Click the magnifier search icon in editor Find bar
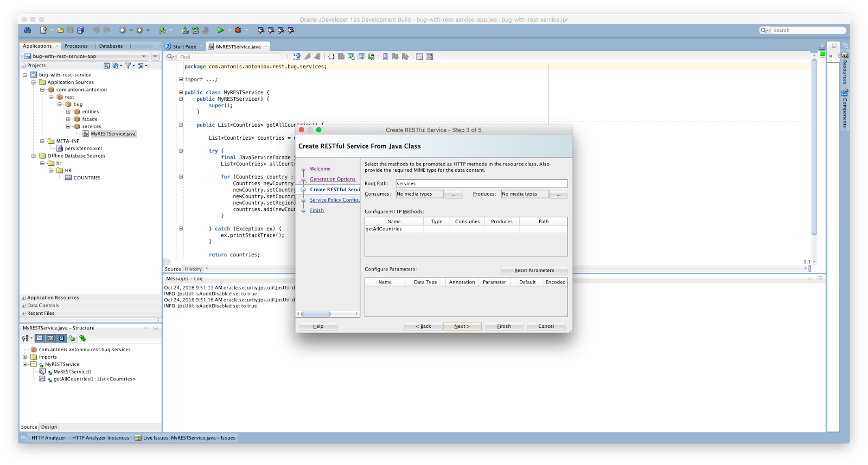The image size is (868, 465). coord(170,56)
